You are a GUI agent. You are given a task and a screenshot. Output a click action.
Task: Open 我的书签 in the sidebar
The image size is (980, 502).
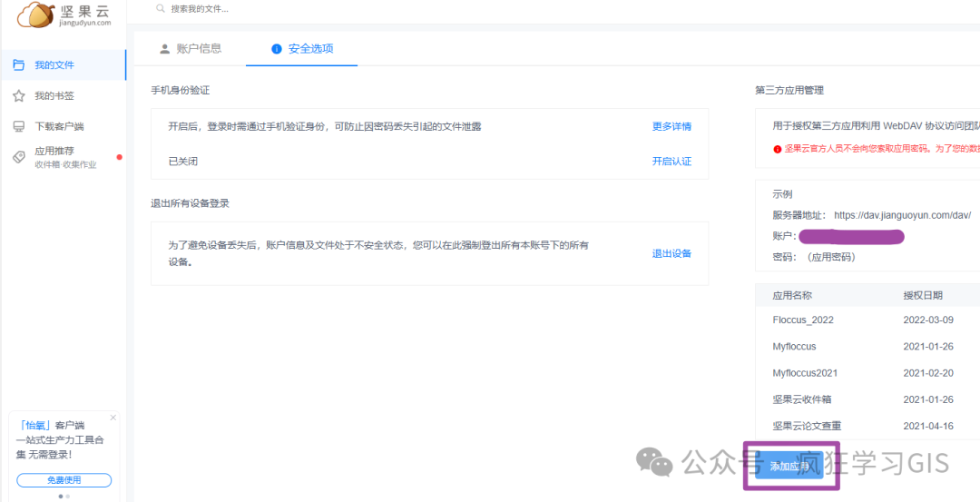tap(64, 95)
